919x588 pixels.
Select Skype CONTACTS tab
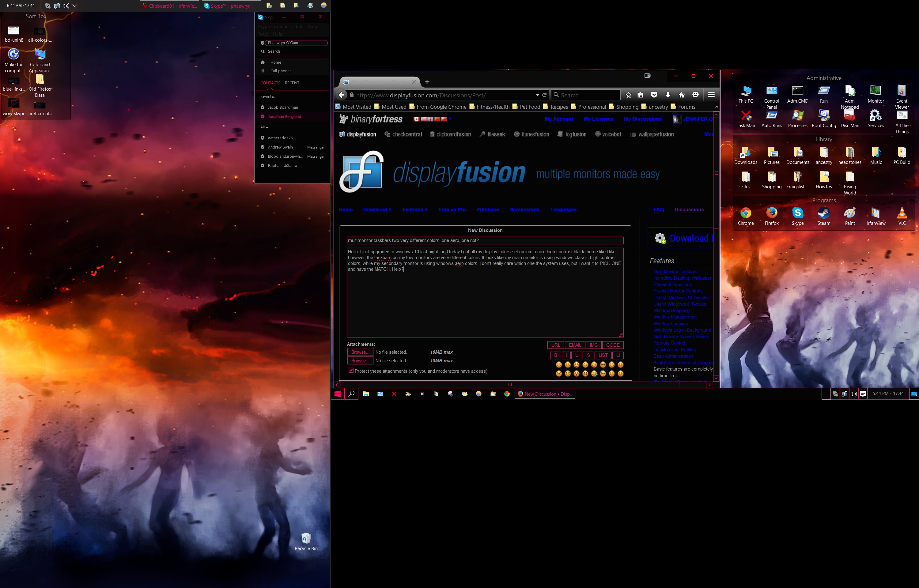[x=270, y=83]
